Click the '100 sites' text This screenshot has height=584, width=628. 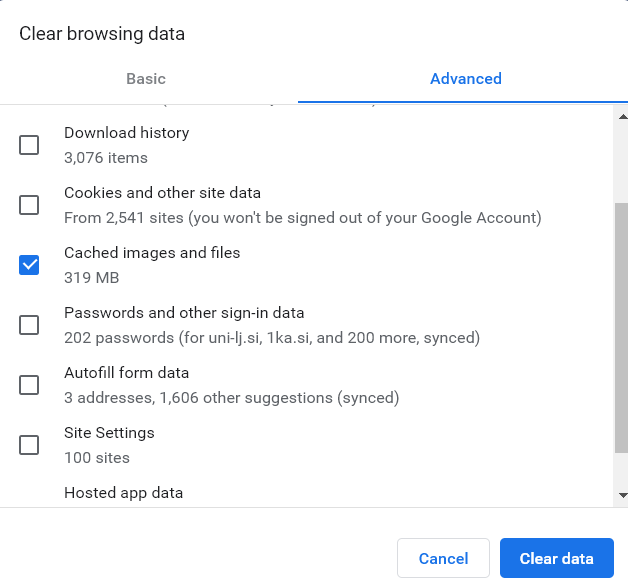click(x=97, y=458)
